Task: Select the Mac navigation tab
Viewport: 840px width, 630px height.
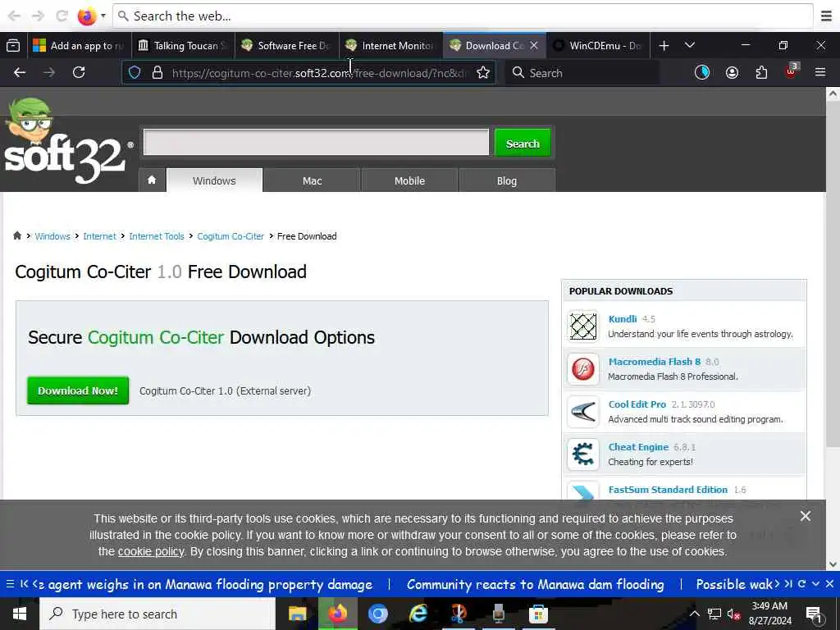Action: pyautogui.click(x=312, y=180)
